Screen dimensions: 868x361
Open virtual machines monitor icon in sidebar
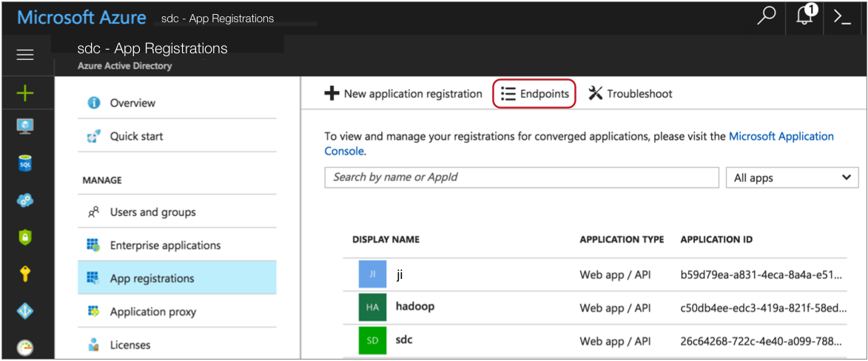click(25, 127)
